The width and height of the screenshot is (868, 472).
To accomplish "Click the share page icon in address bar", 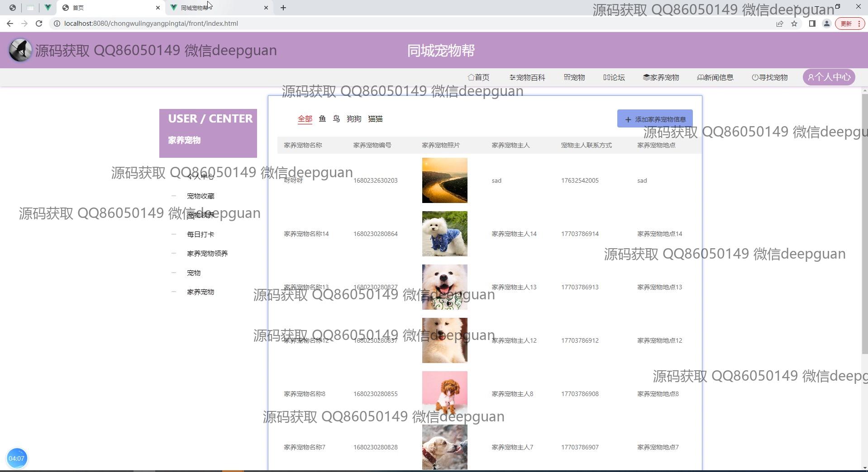I will click(x=780, y=24).
